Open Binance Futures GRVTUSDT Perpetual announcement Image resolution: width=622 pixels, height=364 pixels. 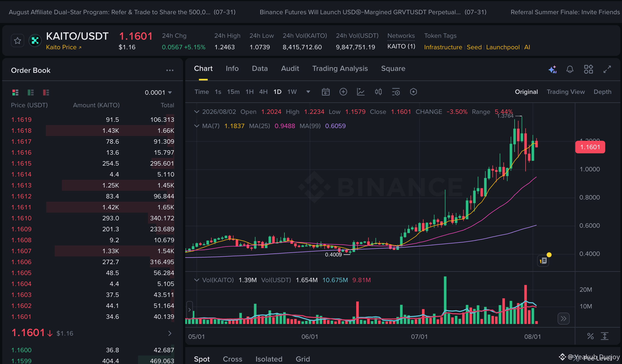click(x=373, y=12)
